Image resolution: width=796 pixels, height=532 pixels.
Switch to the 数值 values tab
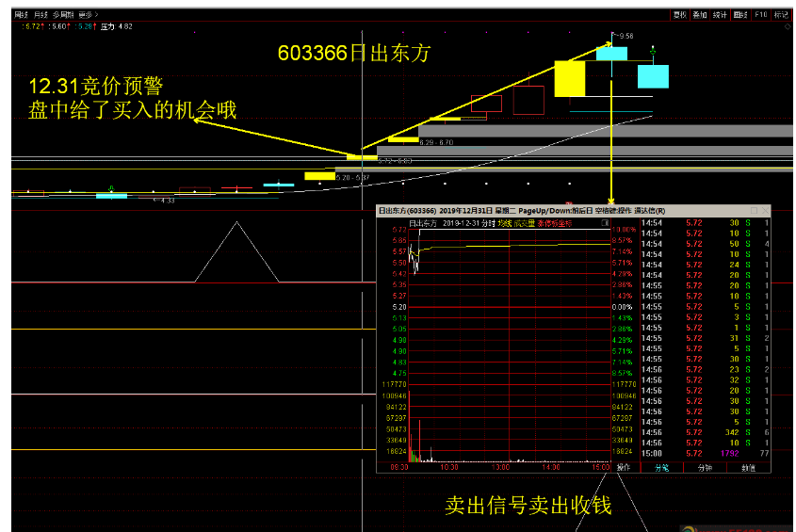[x=748, y=467]
